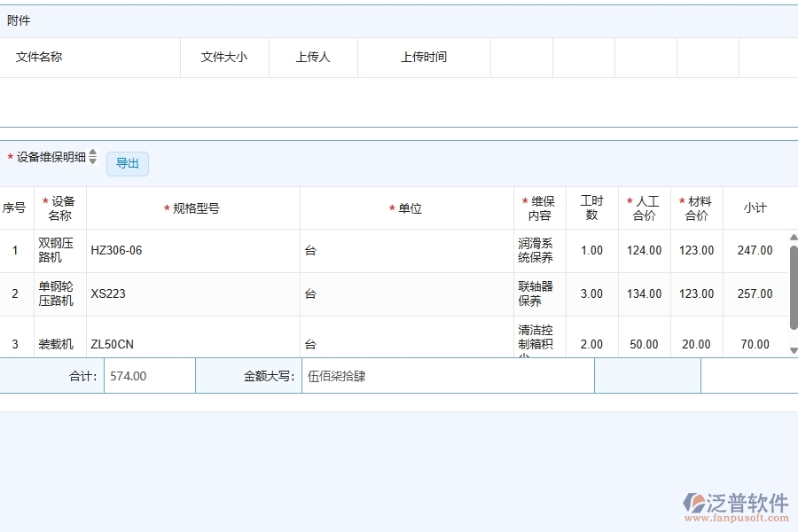Click the 文件大小 column header

tap(223, 57)
